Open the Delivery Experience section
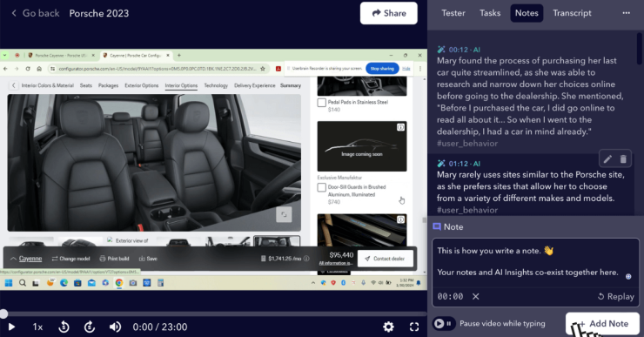Screen dimensions: 644x337 [255, 85]
